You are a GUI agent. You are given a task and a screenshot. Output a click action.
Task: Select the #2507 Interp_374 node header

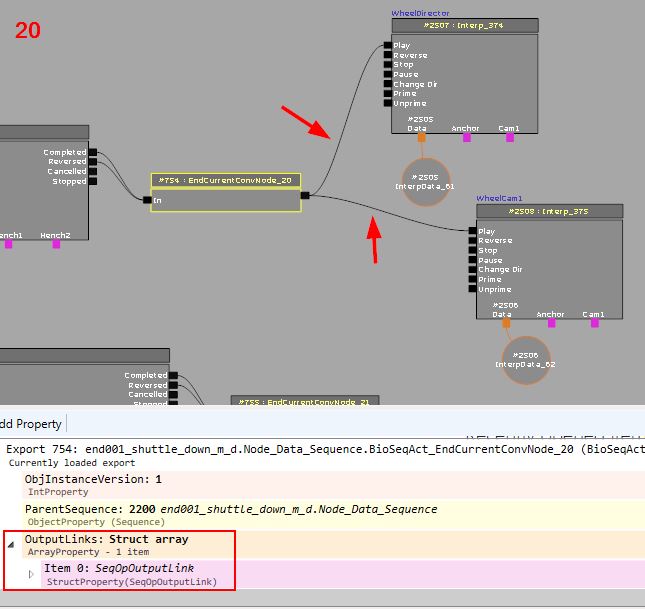(465, 26)
